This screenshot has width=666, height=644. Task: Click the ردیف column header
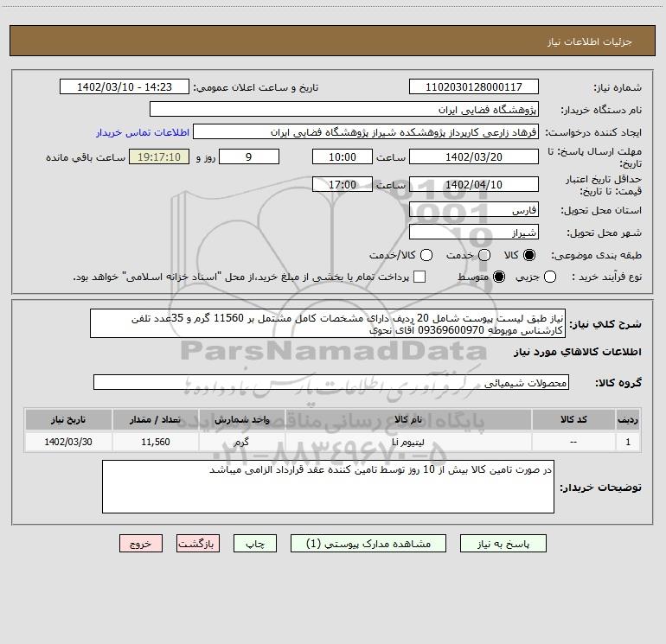628,419
